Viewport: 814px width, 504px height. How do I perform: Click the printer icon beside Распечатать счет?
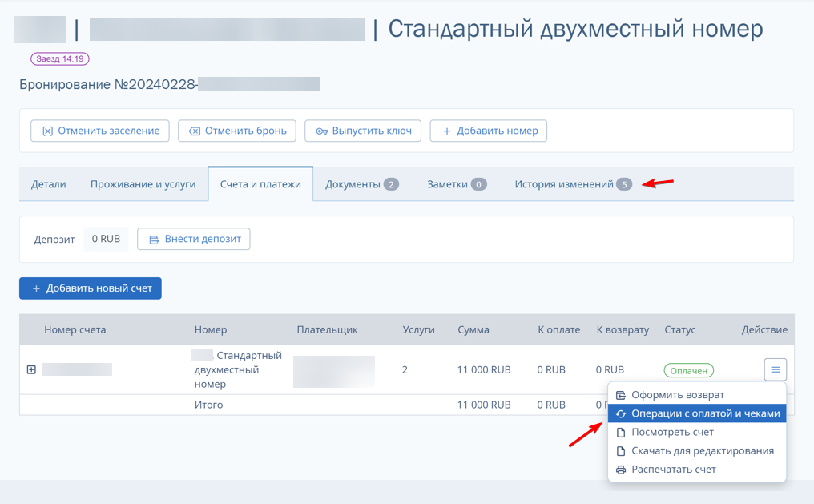tap(621, 470)
